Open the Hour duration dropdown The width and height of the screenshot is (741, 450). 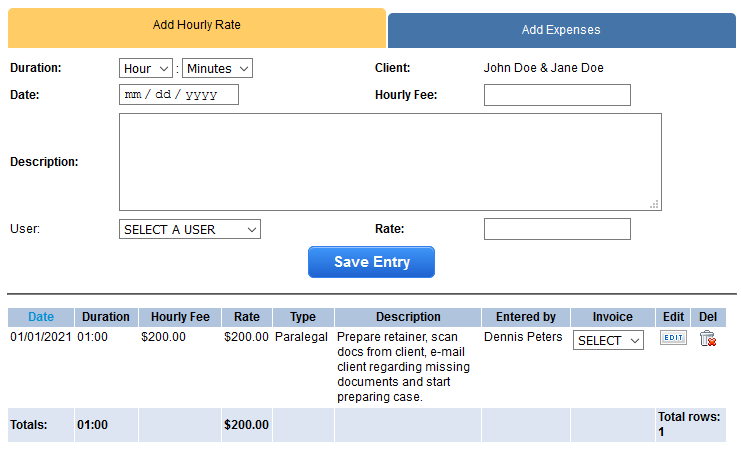[x=147, y=69]
